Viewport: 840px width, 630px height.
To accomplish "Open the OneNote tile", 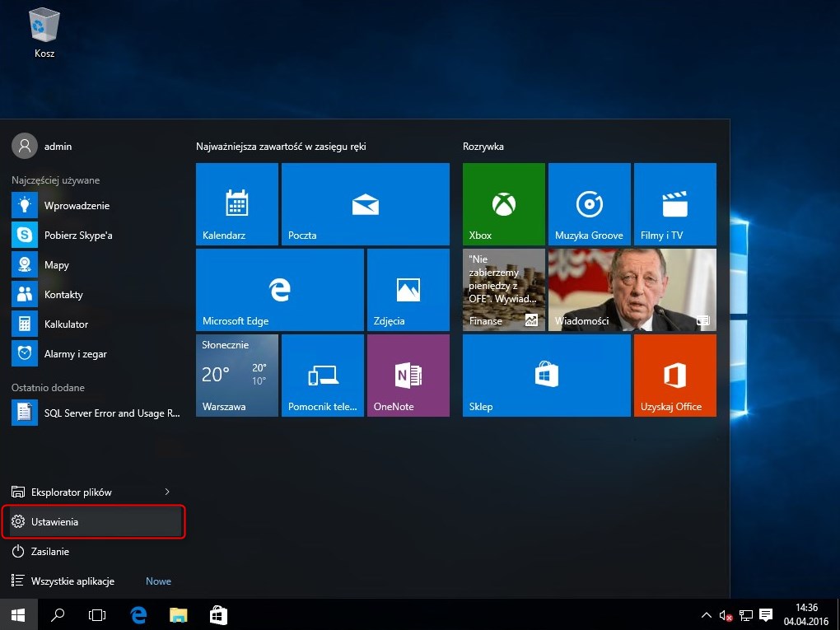I will 408,376.
